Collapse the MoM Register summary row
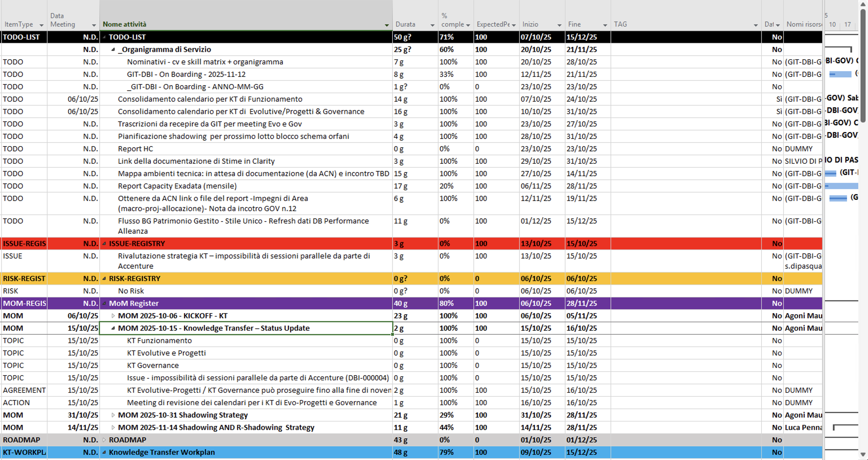The height and width of the screenshot is (460, 868). 104,303
